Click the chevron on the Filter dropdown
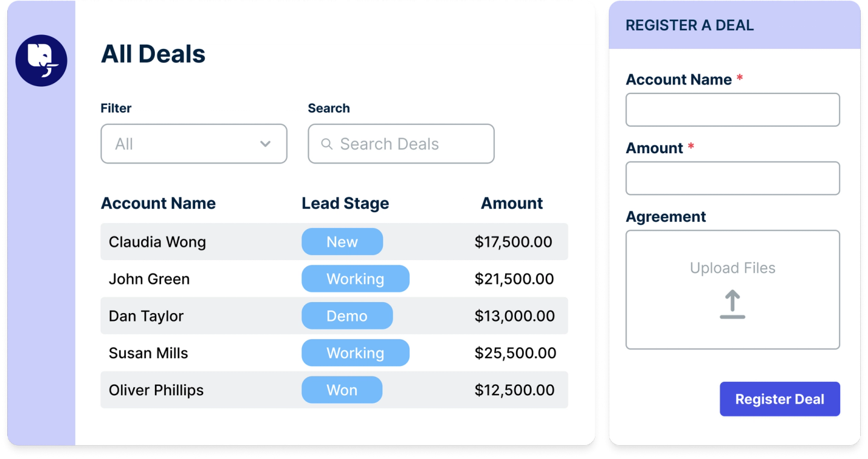The image size is (868, 459). 265,144
